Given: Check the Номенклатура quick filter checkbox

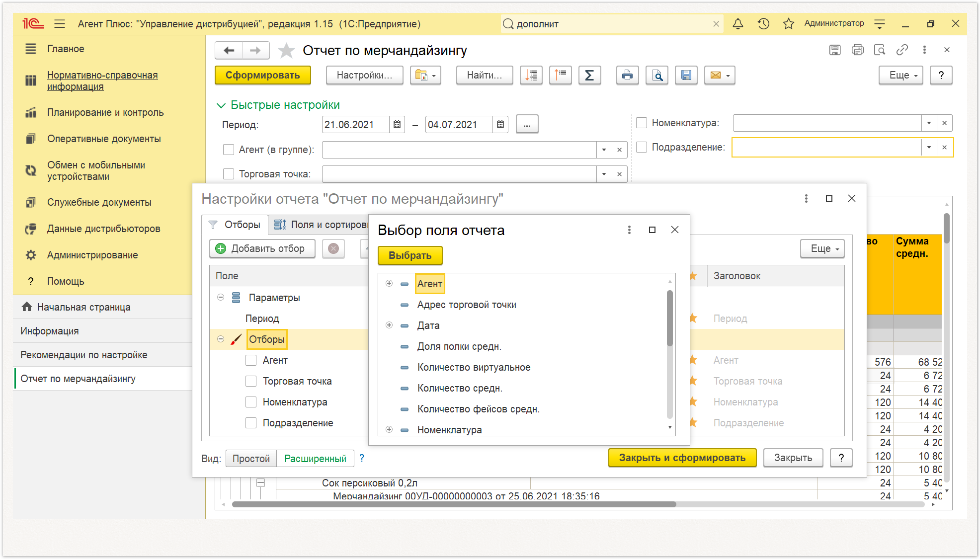Looking at the screenshot, I should pos(642,123).
